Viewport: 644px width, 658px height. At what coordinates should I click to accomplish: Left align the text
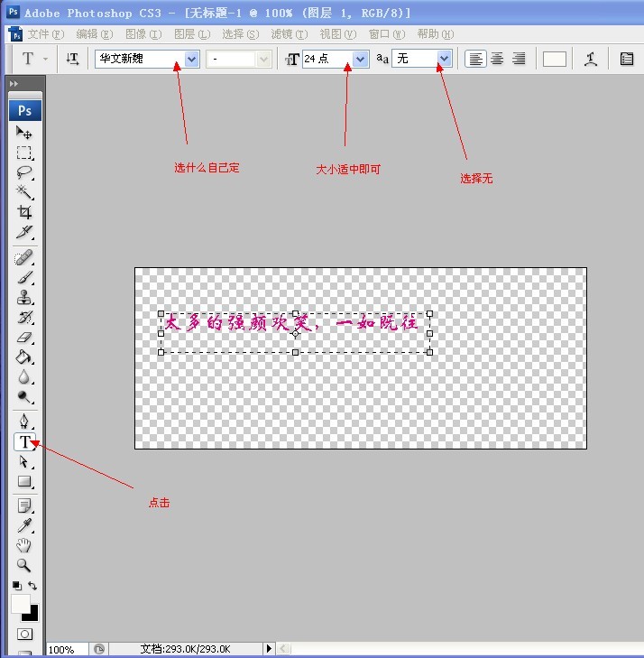(x=475, y=59)
